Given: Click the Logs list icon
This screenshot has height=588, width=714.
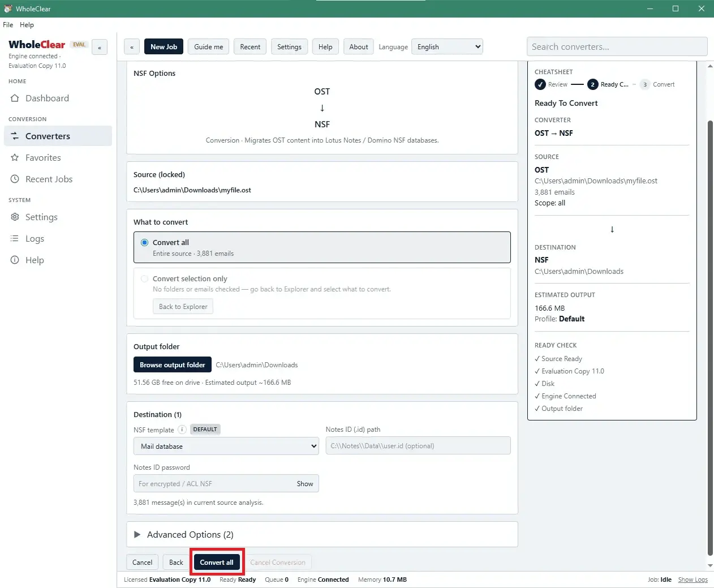Looking at the screenshot, I should click(x=15, y=239).
